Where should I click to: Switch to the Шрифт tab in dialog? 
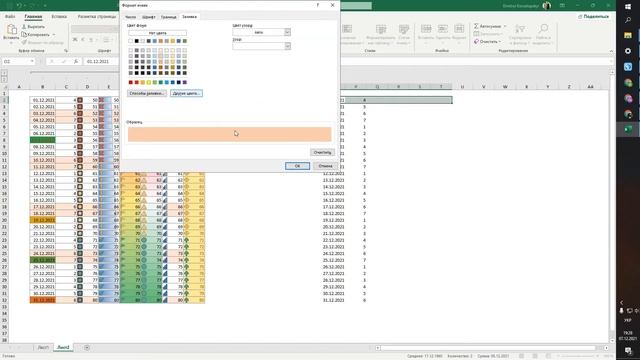149,17
